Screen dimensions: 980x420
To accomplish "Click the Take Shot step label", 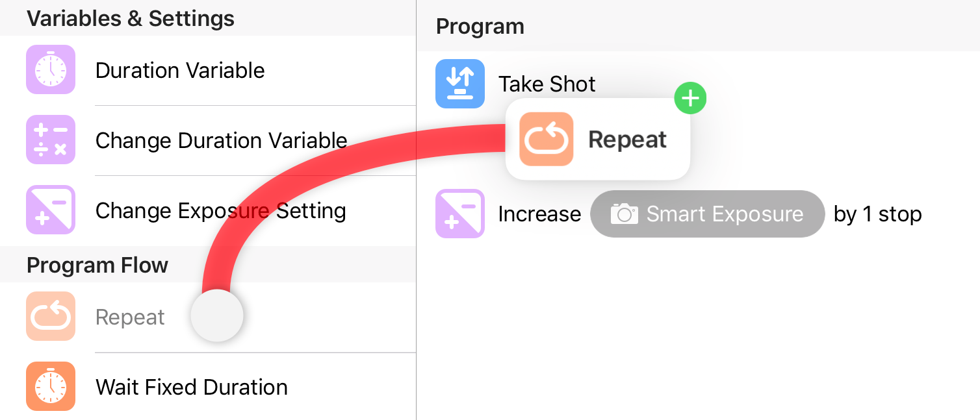I will point(547,84).
